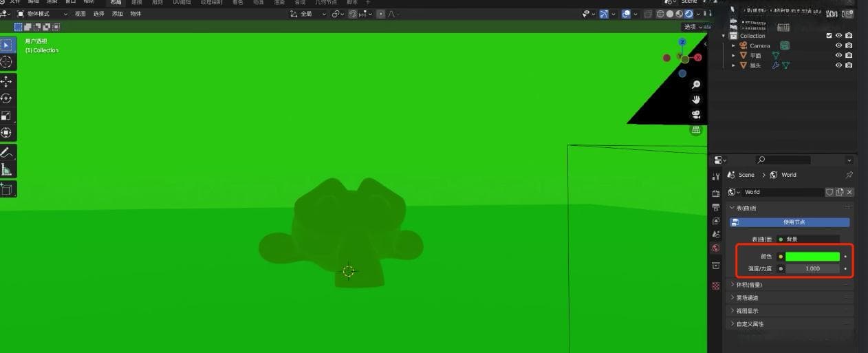Hide 平面 in viewport via eye icon
Image resolution: width=868 pixels, height=353 pixels.
point(838,55)
